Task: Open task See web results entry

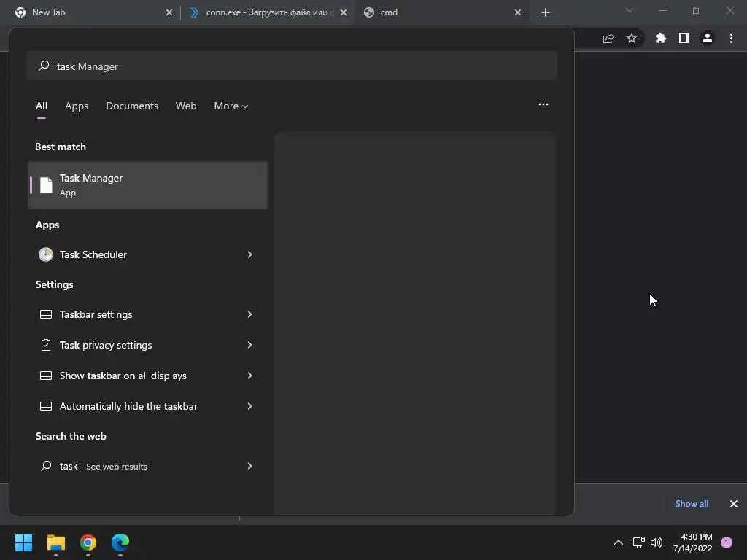Action: pos(147,466)
